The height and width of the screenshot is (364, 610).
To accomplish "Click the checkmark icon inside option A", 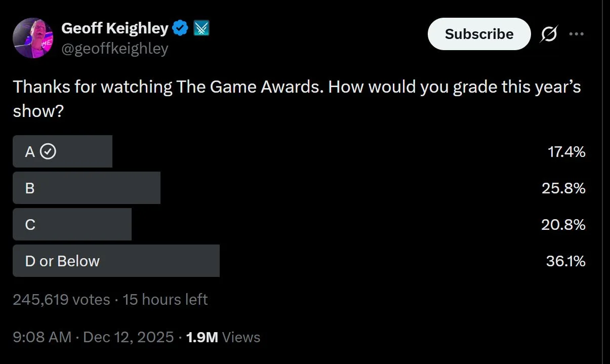I will click(x=47, y=151).
